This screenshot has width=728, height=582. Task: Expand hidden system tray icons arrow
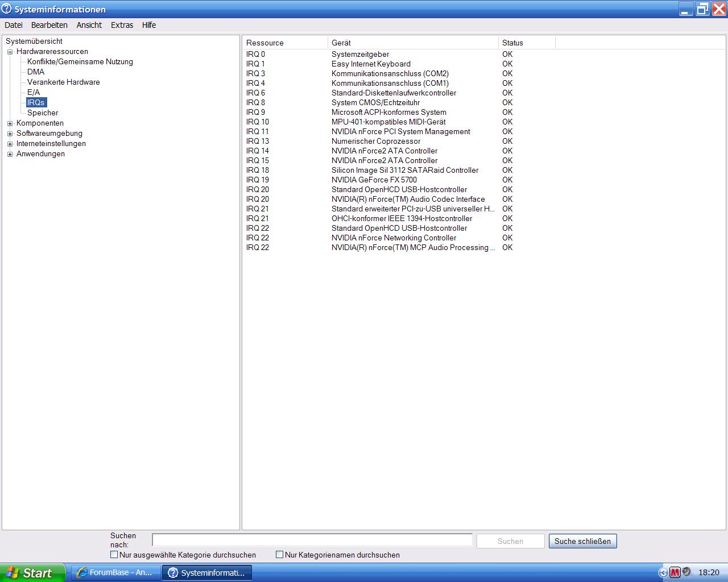click(663, 572)
